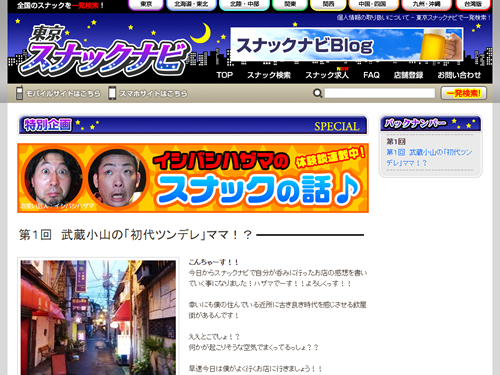500x375 pixels.
Task: Click the mobile phone icon
Action: [x=19, y=93]
